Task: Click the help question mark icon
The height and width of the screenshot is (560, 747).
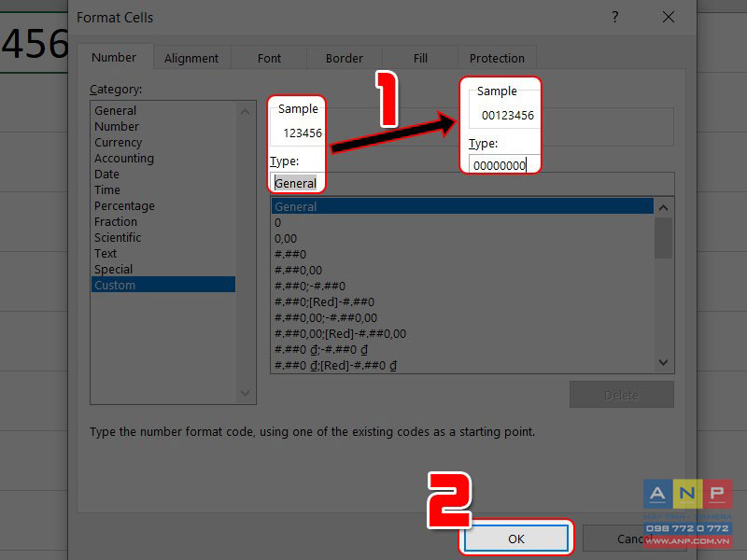Action: (x=615, y=18)
